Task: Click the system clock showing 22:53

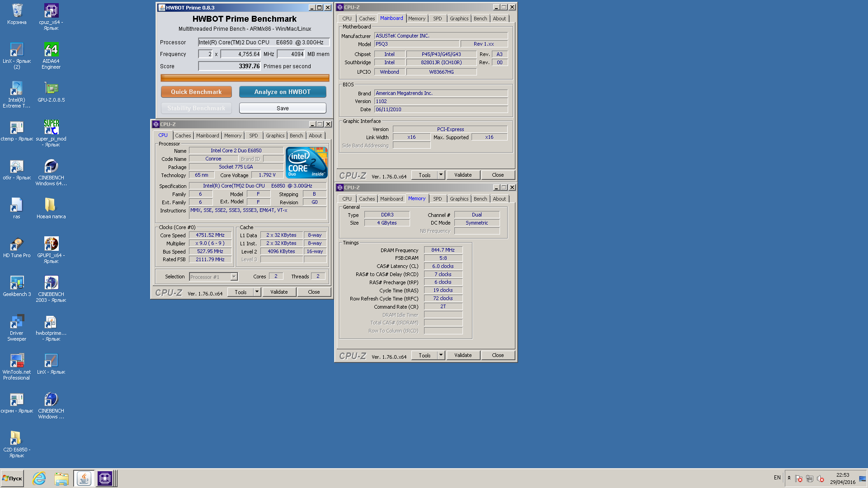Action: pos(843,475)
